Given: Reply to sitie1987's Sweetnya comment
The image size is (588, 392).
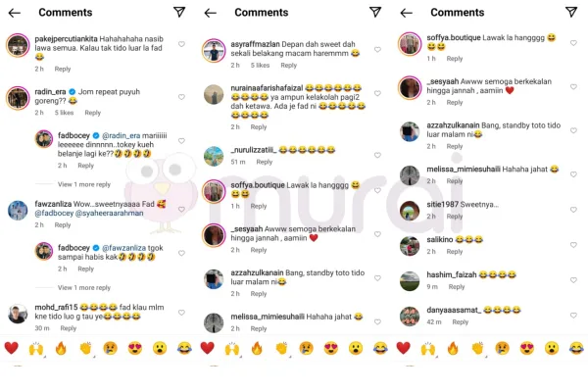Looking at the screenshot, I should point(455,217).
